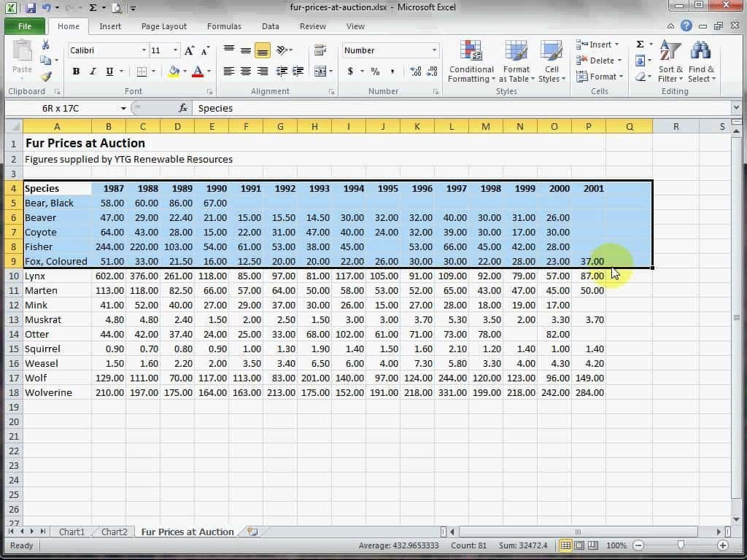Open the Fill Color dropdown arrow
Image resolution: width=747 pixels, height=560 pixels.
183,72
